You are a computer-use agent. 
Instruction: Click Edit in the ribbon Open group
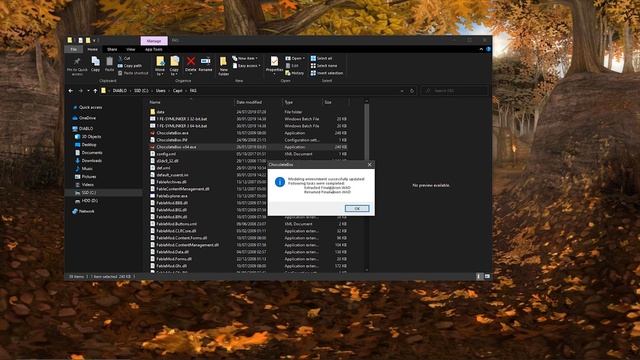pyautogui.click(x=292, y=66)
